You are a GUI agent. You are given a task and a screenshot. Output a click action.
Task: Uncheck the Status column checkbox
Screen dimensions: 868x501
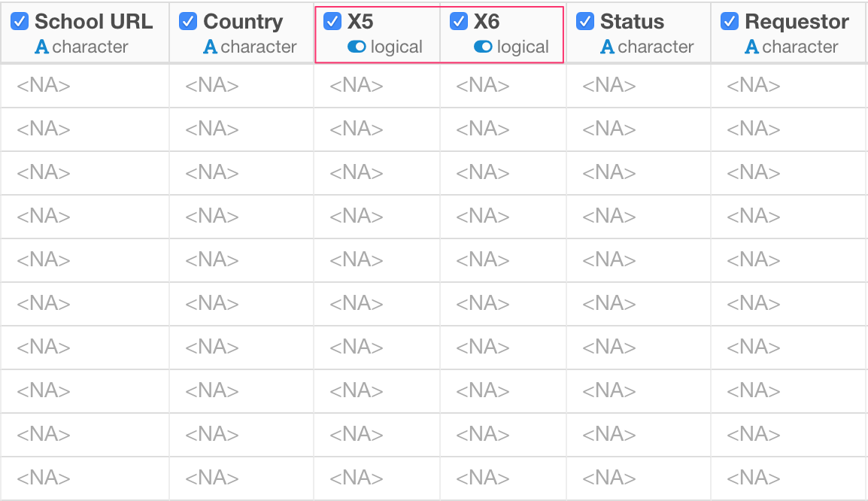[x=585, y=22]
